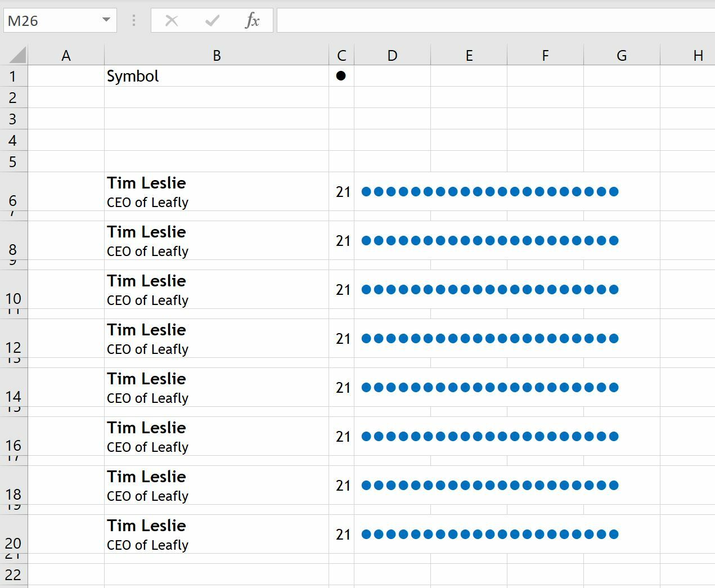
Task: Click the Insert Function (fx) icon
Action: pyautogui.click(x=252, y=20)
